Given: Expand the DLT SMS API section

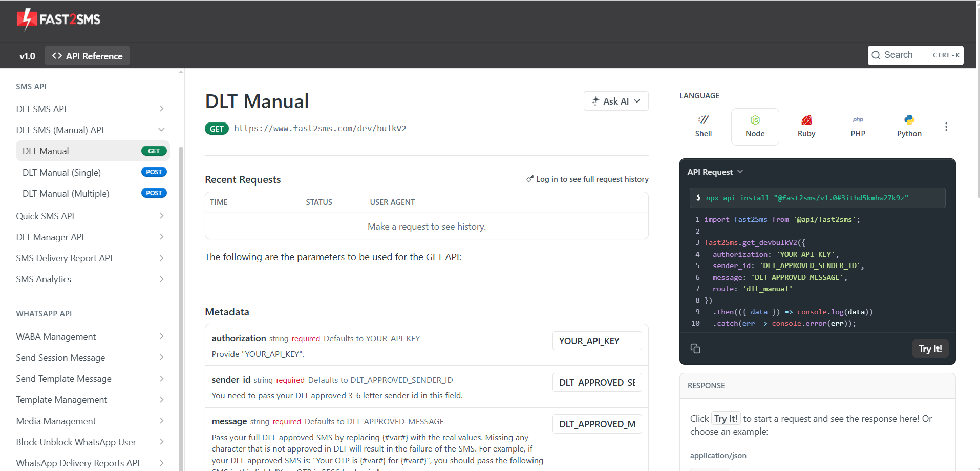Looking at the screenshot, I should (x=161, y=109).
